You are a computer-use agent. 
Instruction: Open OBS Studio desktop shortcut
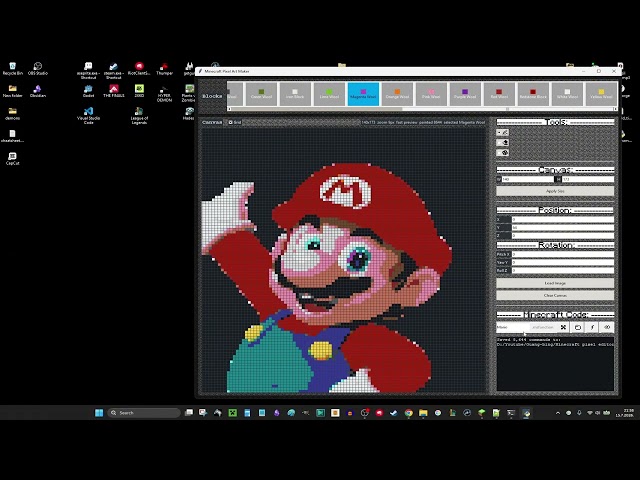[x=38, y=69]
